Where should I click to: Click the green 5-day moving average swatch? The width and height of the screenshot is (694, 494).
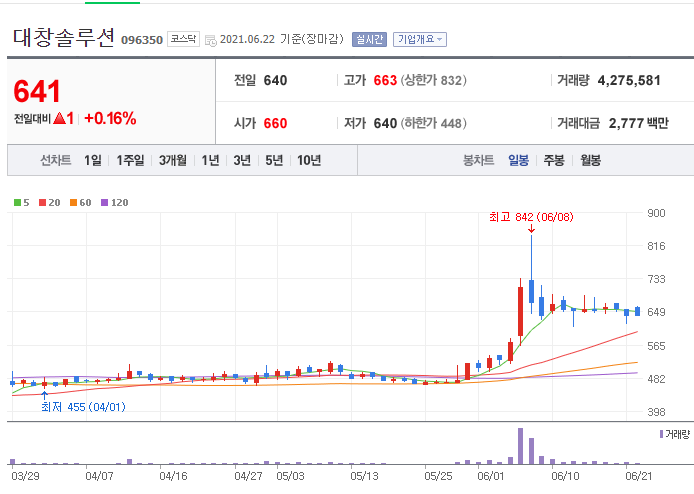click(17, 202)
